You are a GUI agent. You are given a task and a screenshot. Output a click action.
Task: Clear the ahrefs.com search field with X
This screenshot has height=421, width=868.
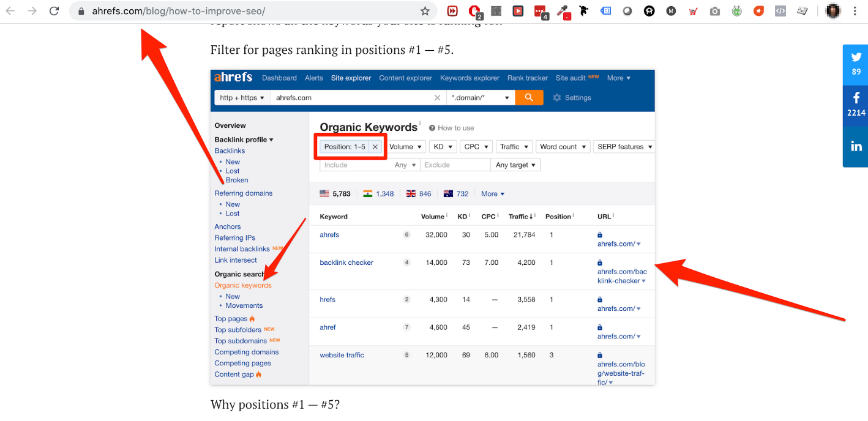pos(437,98)
